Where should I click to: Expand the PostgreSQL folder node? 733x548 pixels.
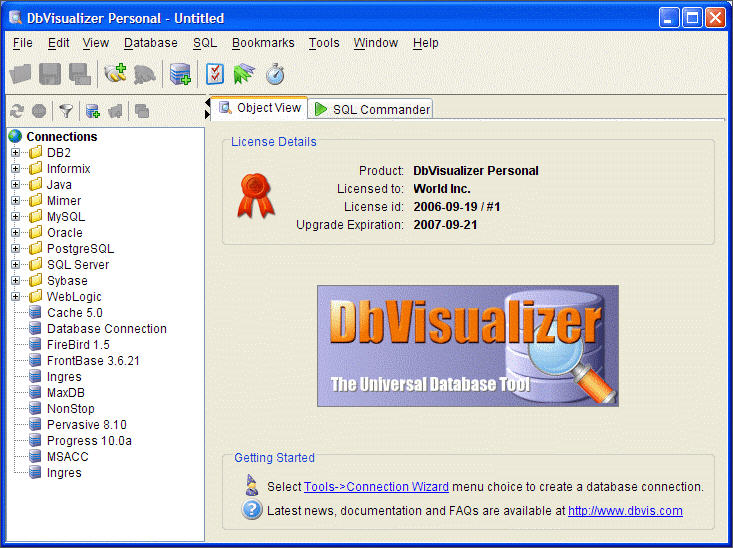tap(15, 248)
